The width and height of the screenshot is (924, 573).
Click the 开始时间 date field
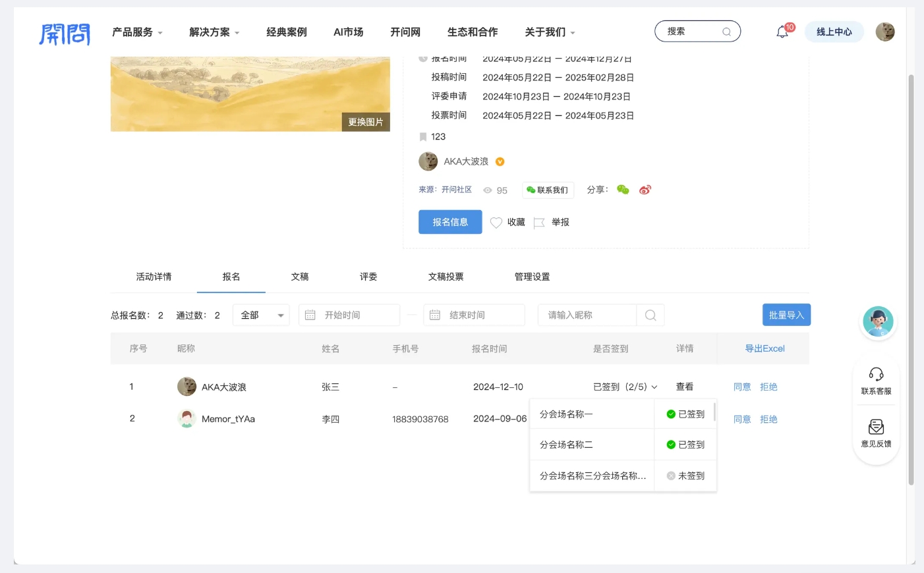[349, 315]
